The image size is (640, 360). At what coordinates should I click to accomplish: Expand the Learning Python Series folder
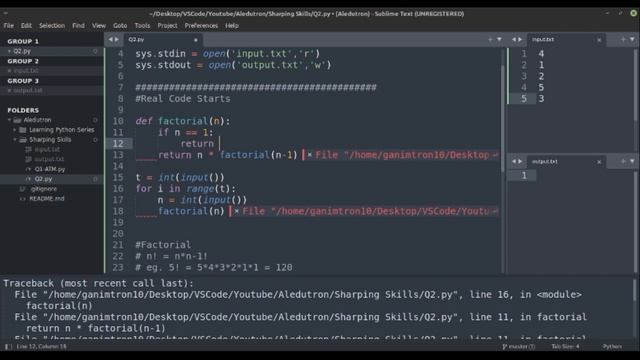point(15,130)
